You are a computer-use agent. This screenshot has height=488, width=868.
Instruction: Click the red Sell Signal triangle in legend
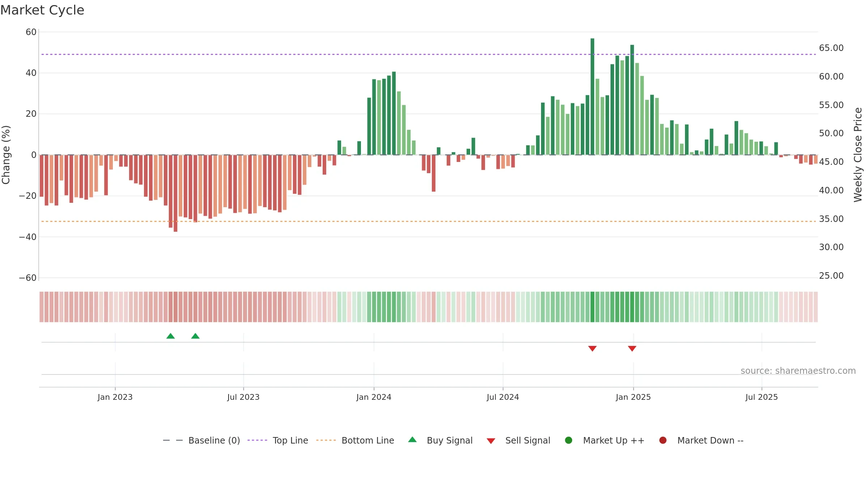click(x=491, y=441)
